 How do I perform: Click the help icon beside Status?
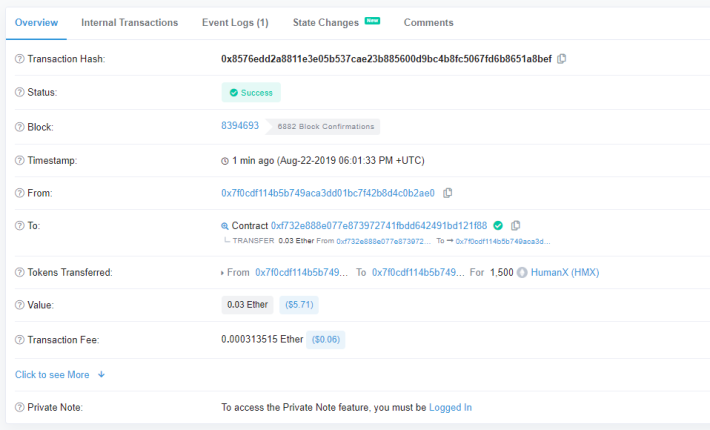19,92
